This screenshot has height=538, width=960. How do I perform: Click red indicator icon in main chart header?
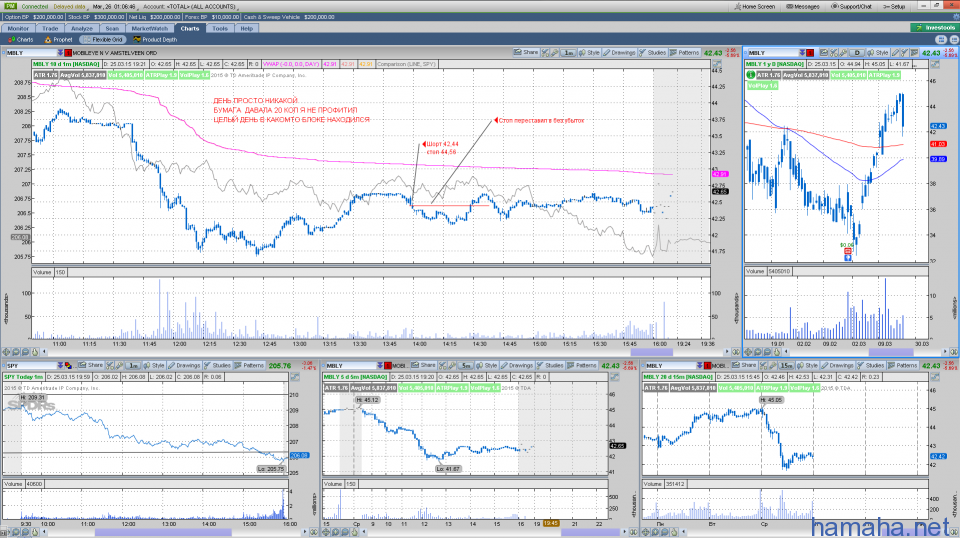click(x=67, y=53)
